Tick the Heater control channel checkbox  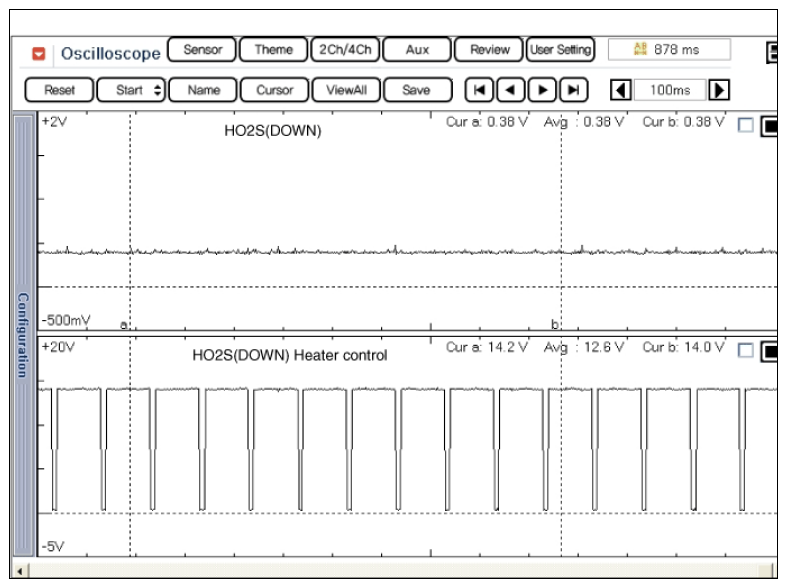coord(744,351)
